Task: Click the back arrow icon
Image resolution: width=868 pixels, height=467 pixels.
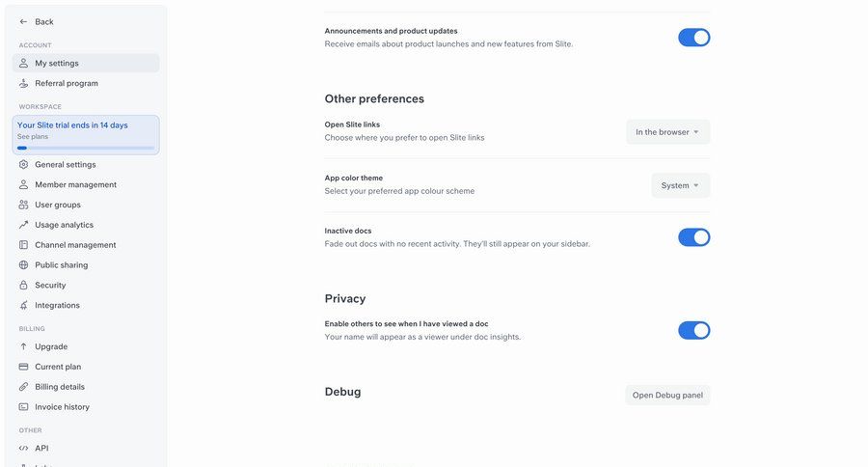Action: pyautogui.click(x=24, y=21)
